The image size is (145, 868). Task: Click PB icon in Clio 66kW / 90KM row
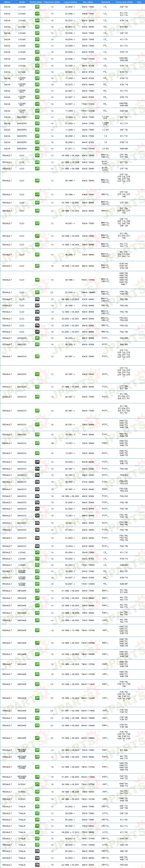click(x=37, y=266)
